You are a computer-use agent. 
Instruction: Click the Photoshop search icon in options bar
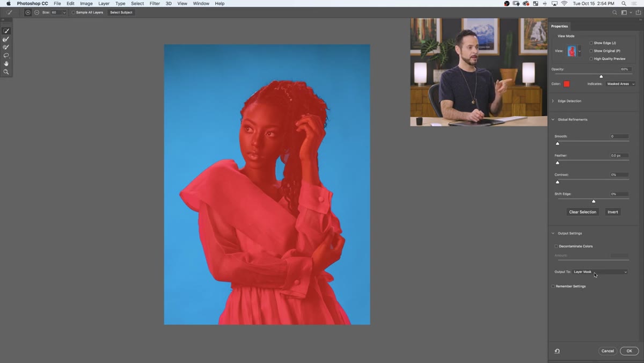pos(613,12)
